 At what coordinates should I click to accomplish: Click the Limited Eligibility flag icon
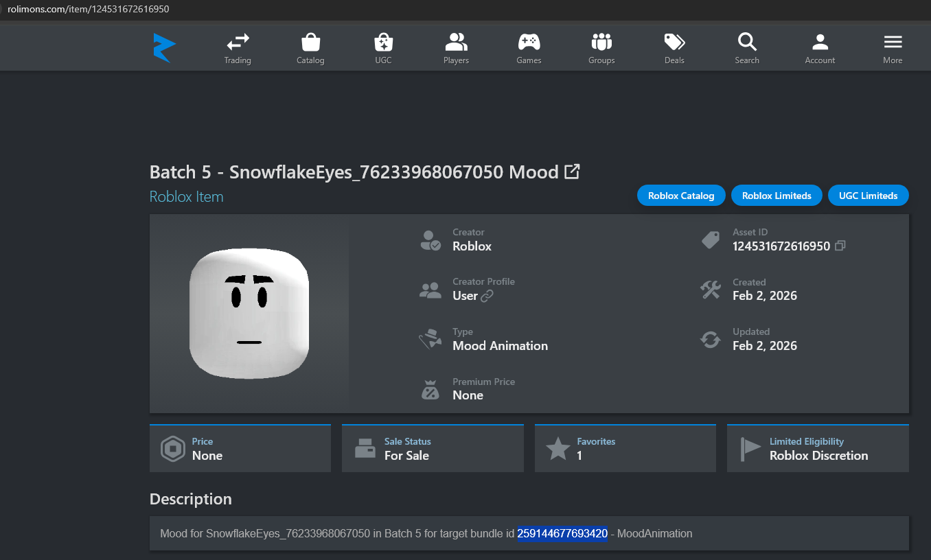click(750, 449)
